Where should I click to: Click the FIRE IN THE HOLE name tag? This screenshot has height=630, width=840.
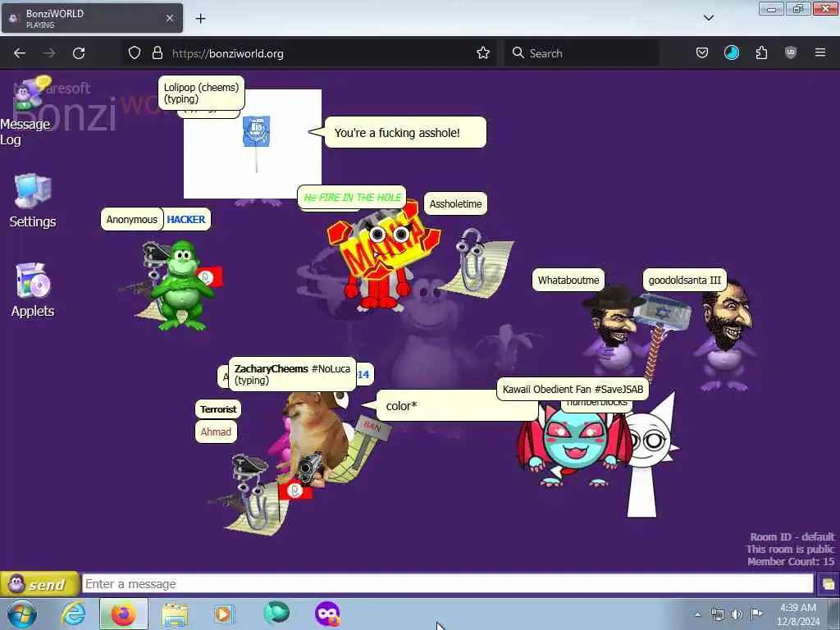(352, 197)
